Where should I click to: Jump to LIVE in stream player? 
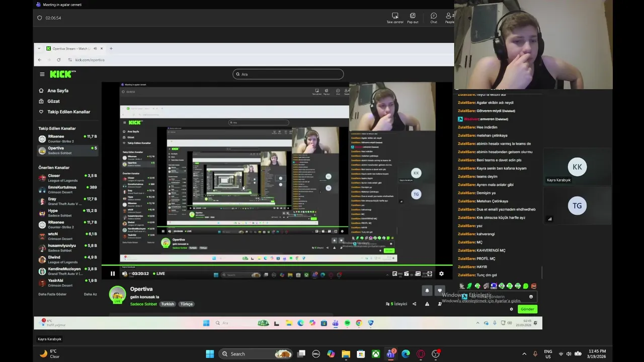[x=159, y=274]
